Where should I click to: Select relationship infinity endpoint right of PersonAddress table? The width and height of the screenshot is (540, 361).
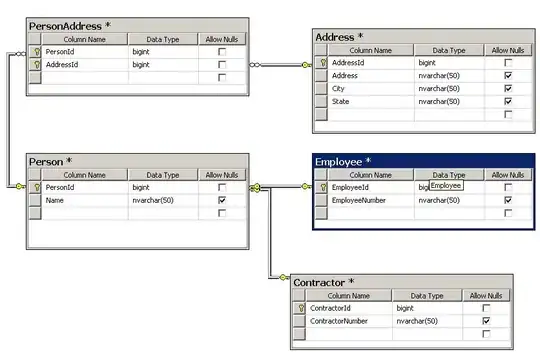tap(255, 65)
